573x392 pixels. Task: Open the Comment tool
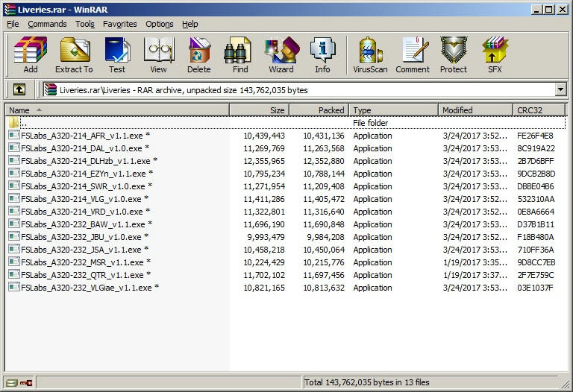[x=413, y=54]
